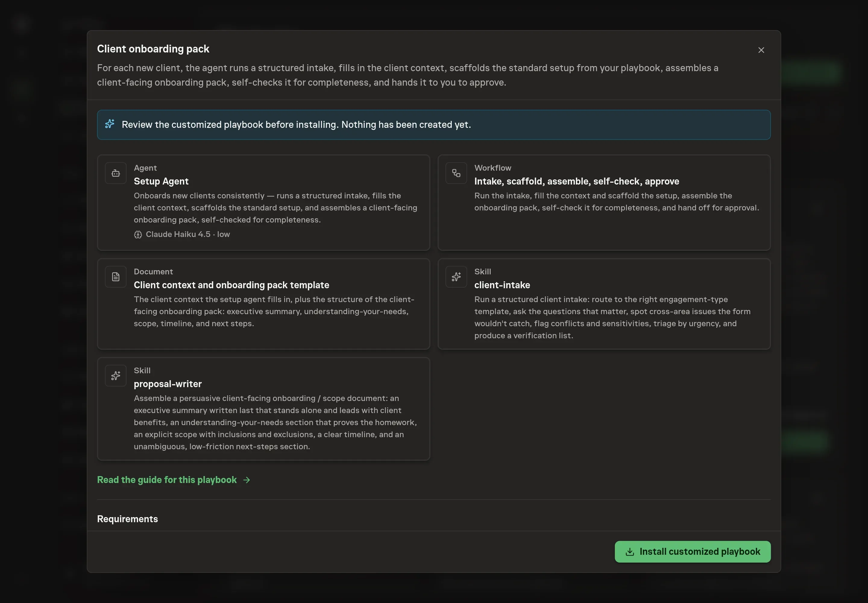The width and height of the screenshot is (868, 603).
Task: Click the proposal-writer description paragraph
Action: coord(275,422)
